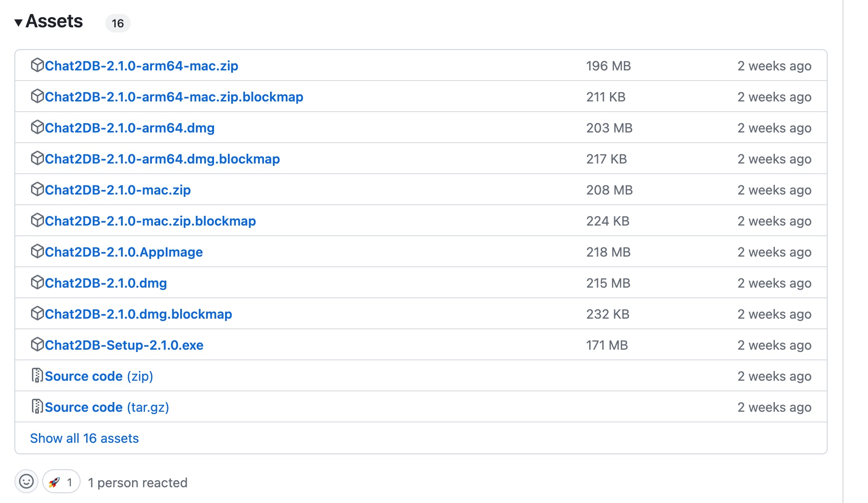Click the 217 KB size value
Viewport: 868px width, 503px height.
pyautogui.click(x=606, y=159)
